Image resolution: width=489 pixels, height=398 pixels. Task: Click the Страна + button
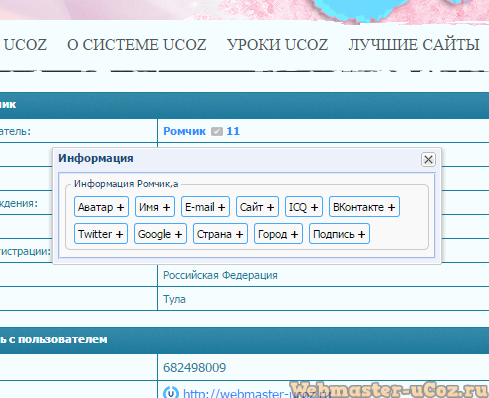tap(220, 234)
